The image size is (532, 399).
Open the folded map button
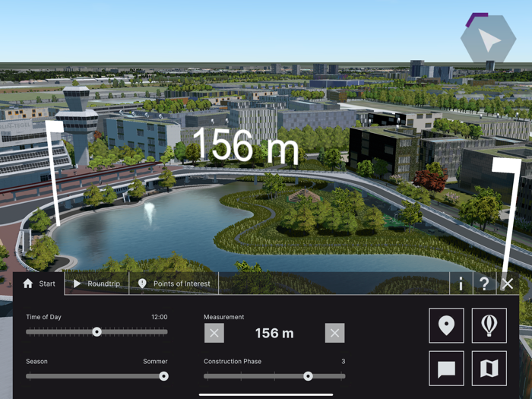pos(489,369)
